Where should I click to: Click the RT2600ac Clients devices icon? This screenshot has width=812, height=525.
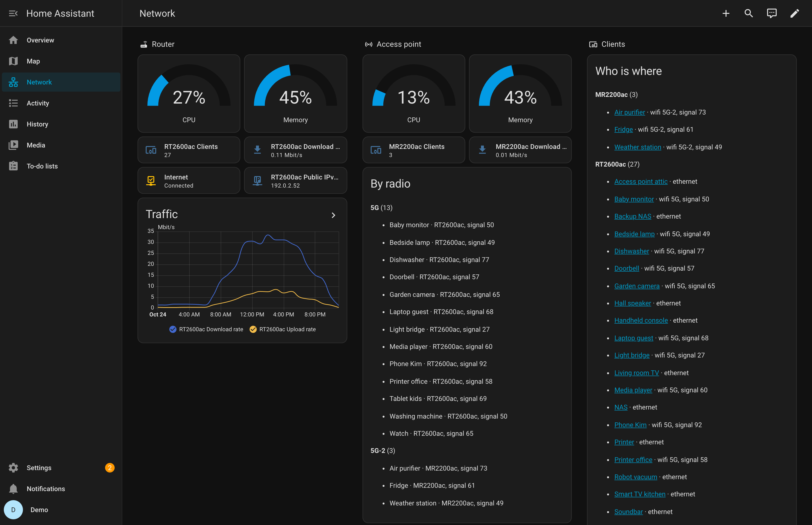click(x=151, y=150)
